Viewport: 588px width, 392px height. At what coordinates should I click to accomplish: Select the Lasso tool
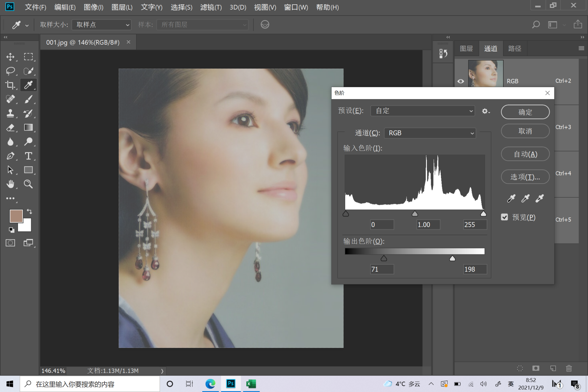[x=11, y=71]
